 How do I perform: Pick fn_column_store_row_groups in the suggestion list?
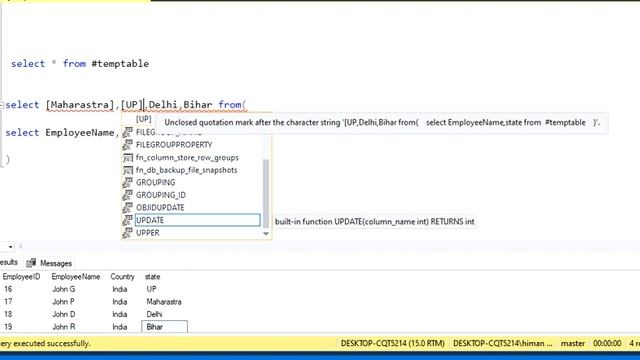[187, 158]
